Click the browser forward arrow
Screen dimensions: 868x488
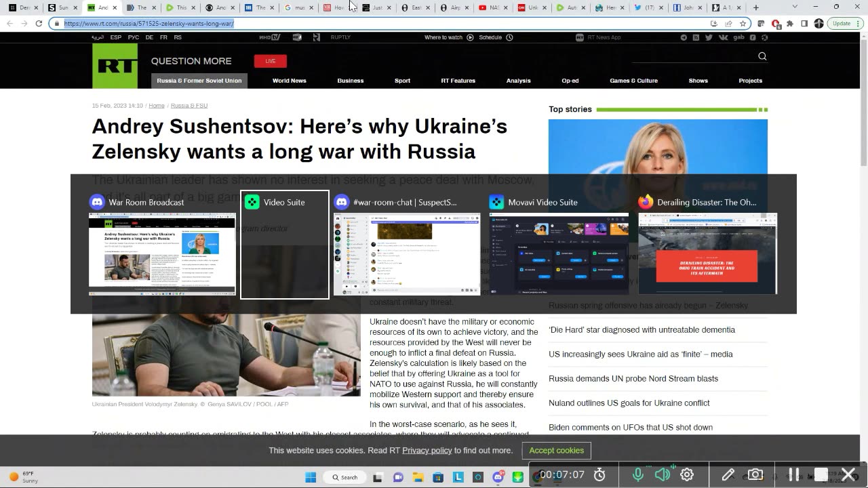point(24,23)
